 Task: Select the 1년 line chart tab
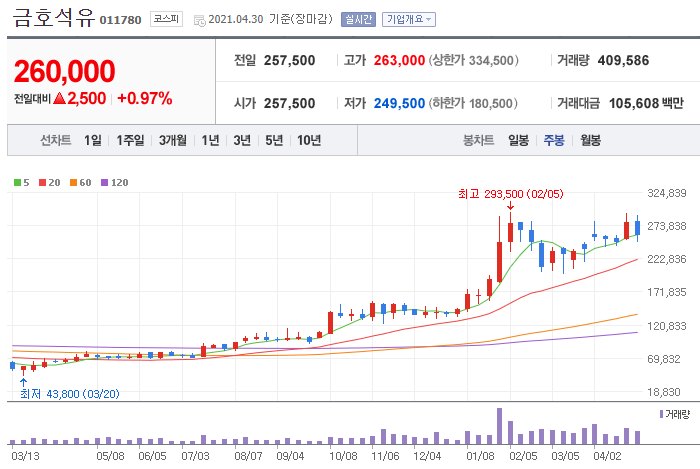(210, 140)
